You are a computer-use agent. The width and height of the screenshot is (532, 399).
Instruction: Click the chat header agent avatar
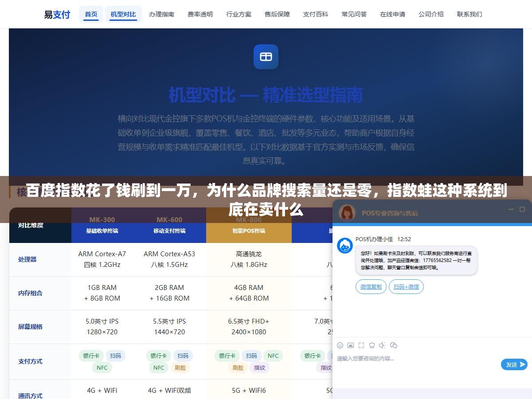(x=347, y=213)
